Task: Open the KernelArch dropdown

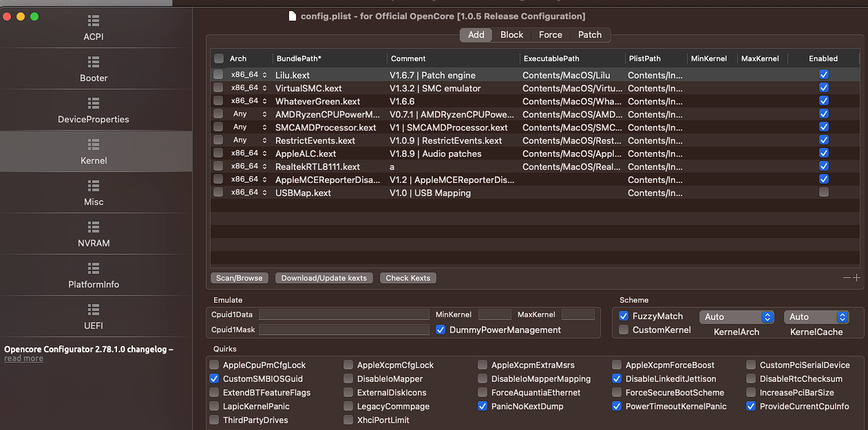Action: pyautogui.click(x=737, y=317)
